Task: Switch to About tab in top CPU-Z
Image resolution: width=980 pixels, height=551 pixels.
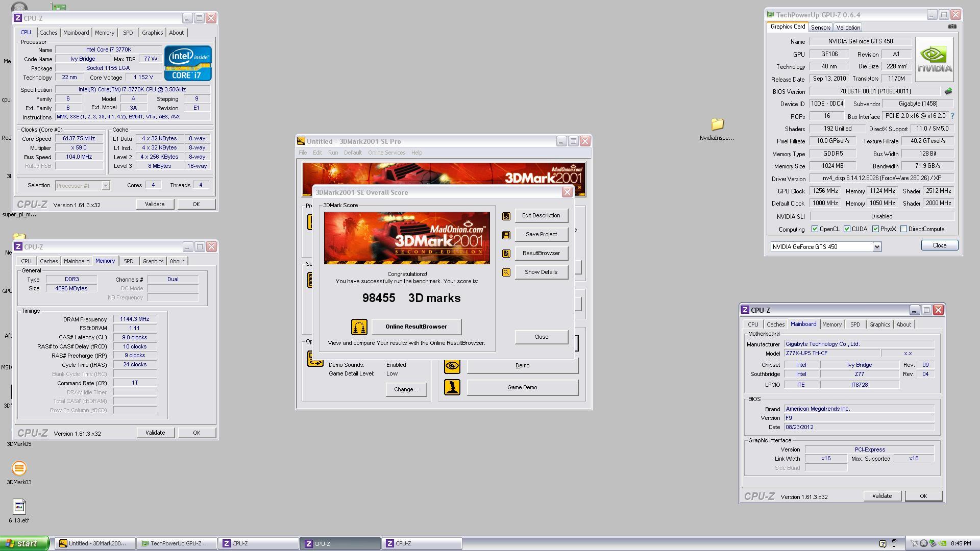Action: [x=177, y=33]
